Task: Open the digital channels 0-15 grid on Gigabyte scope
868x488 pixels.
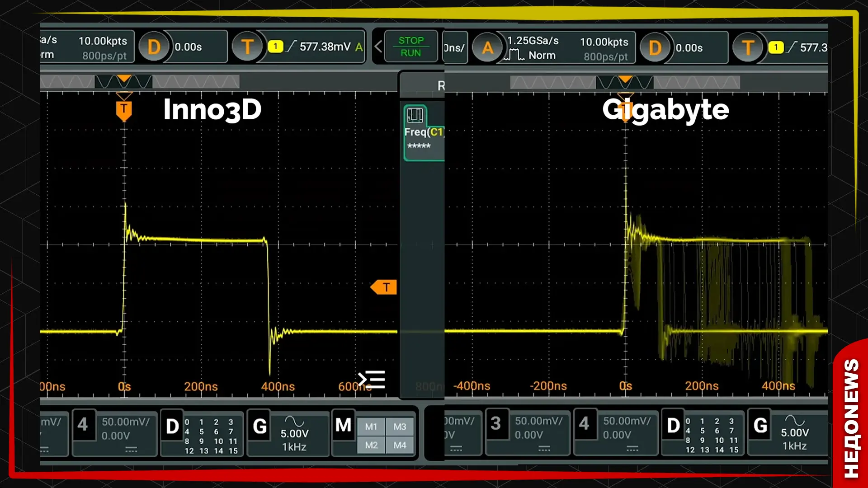Action: (x=712, y=435)
